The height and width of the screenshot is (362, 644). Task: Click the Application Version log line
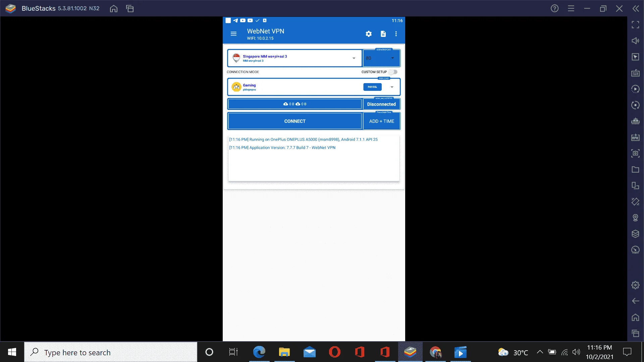282,147
